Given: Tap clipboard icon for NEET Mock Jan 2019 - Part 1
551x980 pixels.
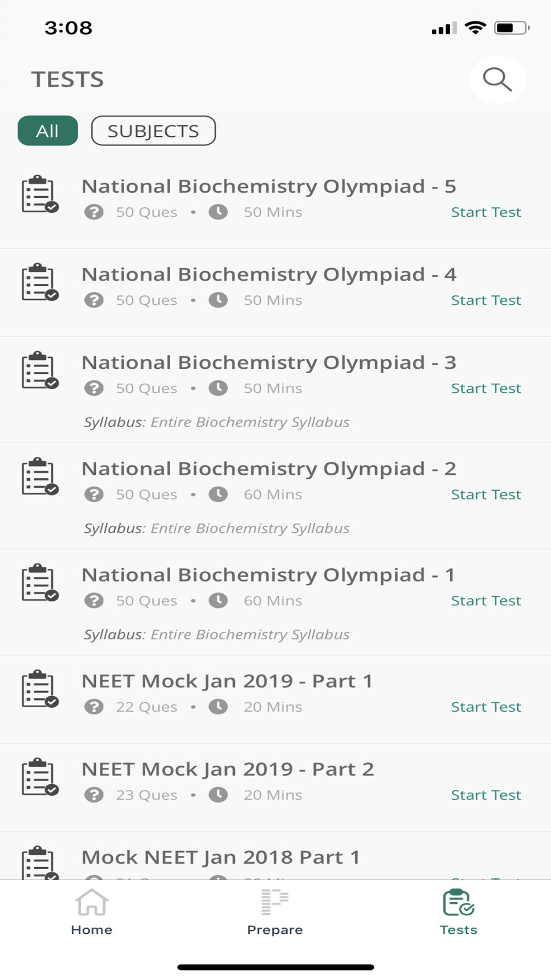Looking at the screenshot, I should (x=40, y=689).
